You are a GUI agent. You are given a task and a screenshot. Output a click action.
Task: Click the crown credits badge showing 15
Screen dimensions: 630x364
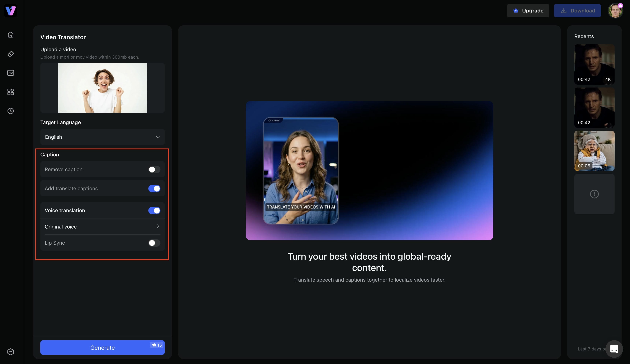pos(157,345)
